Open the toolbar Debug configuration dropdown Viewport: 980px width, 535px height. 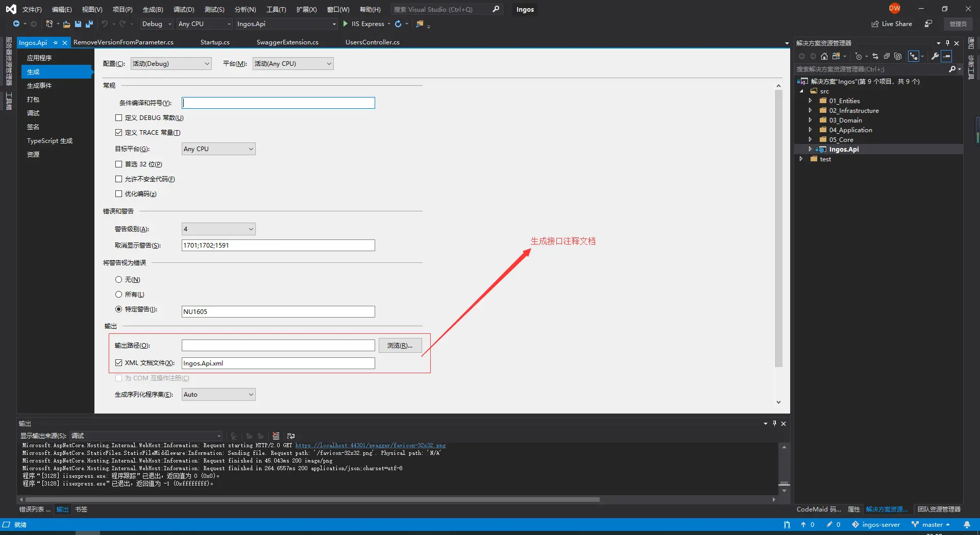click(157, 24)
